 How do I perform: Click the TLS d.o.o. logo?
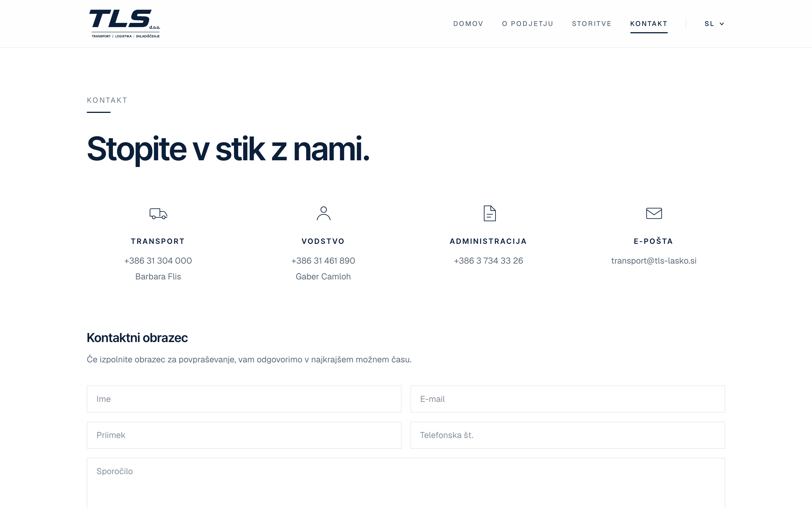(125, 23)
